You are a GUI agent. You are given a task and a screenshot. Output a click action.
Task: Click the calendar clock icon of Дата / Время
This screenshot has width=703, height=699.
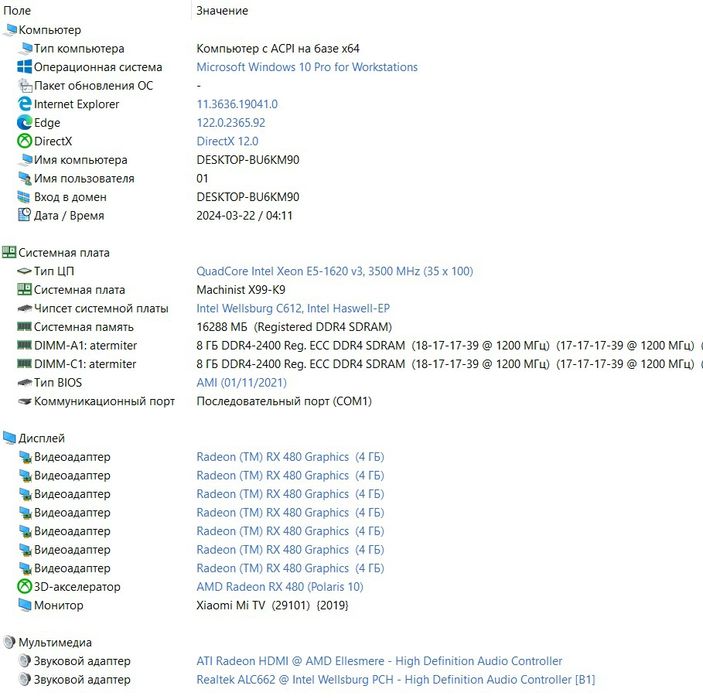[x=24, y=215]
